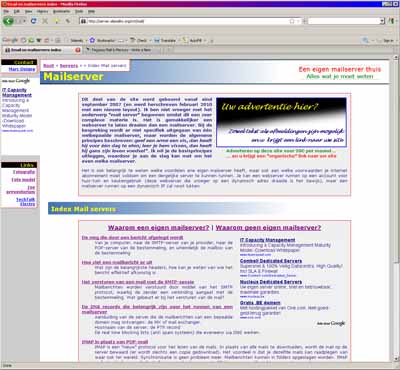
Task: Open the Servers breadcrumb link
Action: [x=69, y=66]
